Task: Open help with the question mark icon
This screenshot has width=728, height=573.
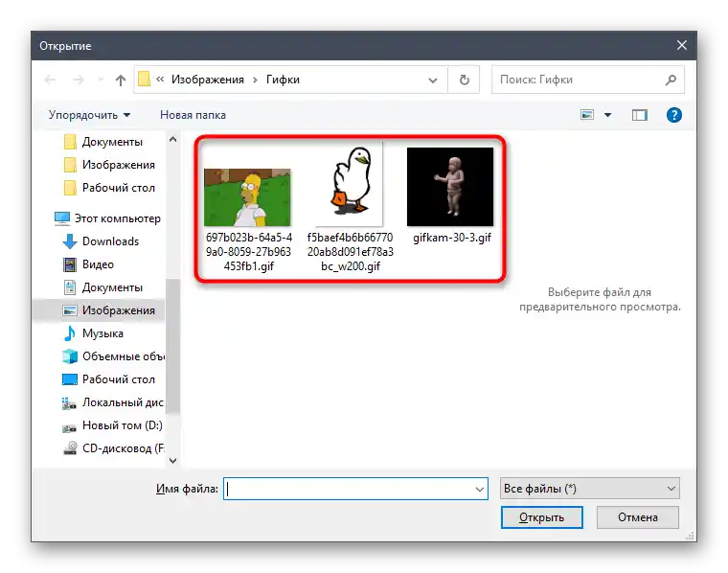Action: click(673, 115)
